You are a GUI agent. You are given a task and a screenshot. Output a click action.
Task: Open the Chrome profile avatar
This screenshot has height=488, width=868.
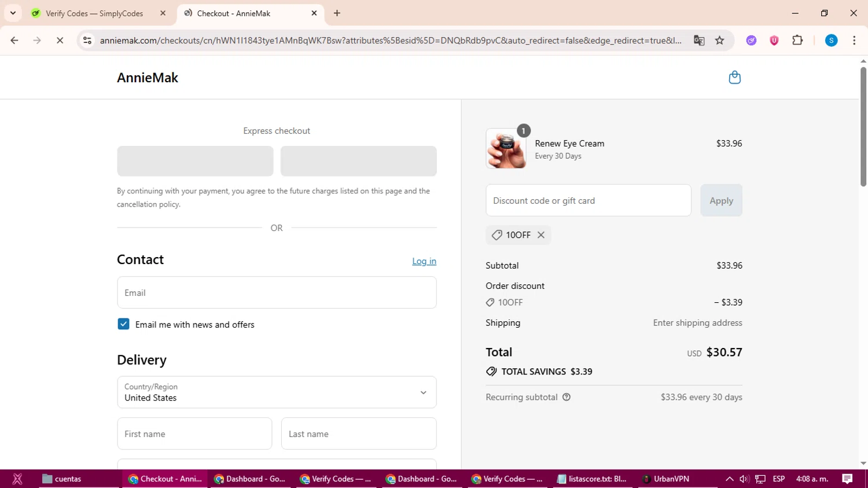[831, 41]
